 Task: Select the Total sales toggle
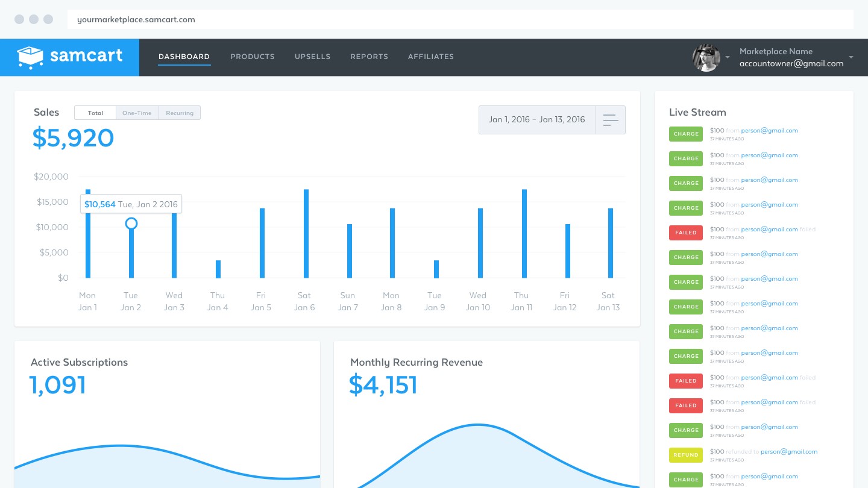(95, 113)
